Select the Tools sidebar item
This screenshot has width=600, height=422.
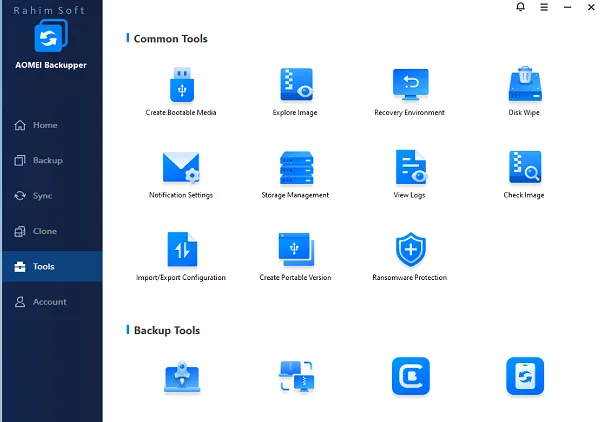[52, 266]
